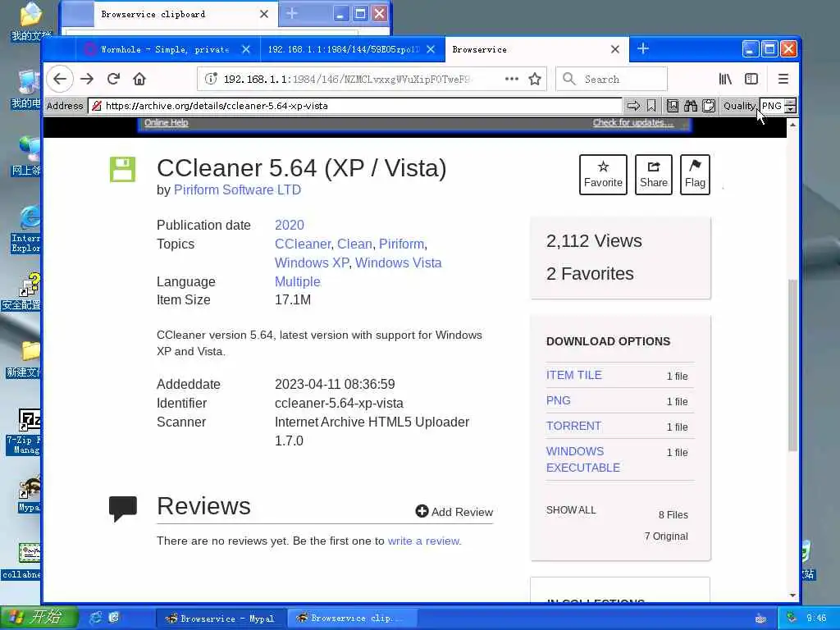
Task: Open the 新建文件夹 desktop folder
Action: [24, 359]
